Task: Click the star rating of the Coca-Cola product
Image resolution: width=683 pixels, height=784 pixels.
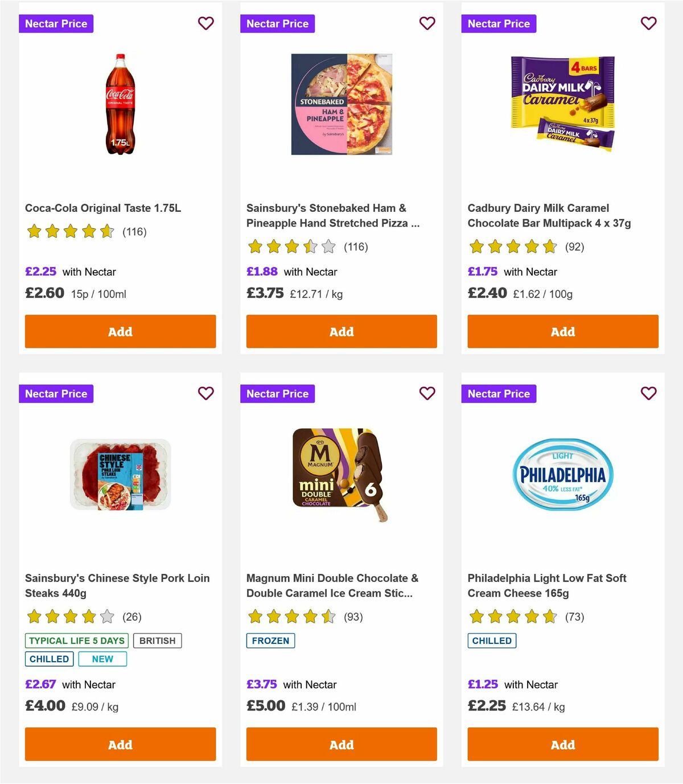Action: click(x=71, y=232)
